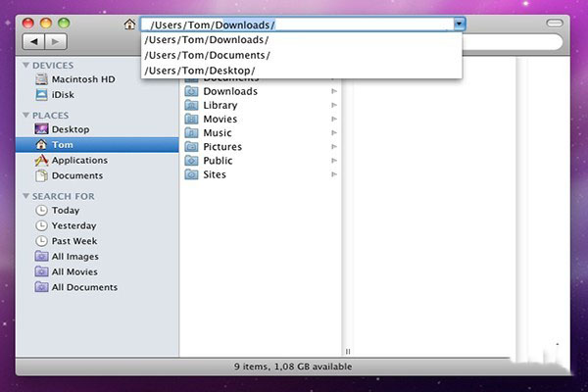Select the Sites folder icon
The height and width of the screenshot is (392, 588).
point(191,174)
